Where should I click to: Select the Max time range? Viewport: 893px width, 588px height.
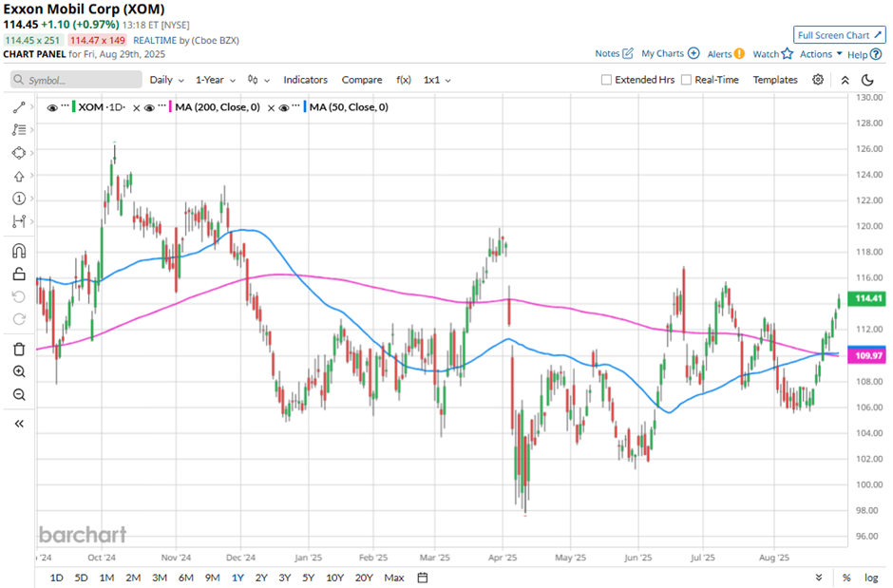coord(394,578)
